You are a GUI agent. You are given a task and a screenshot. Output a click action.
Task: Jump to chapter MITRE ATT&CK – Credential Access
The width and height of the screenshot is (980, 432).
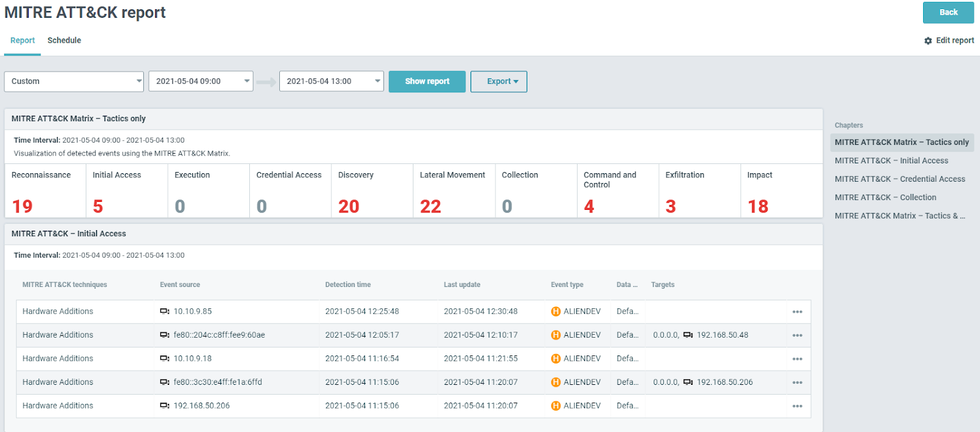[900, 179]
